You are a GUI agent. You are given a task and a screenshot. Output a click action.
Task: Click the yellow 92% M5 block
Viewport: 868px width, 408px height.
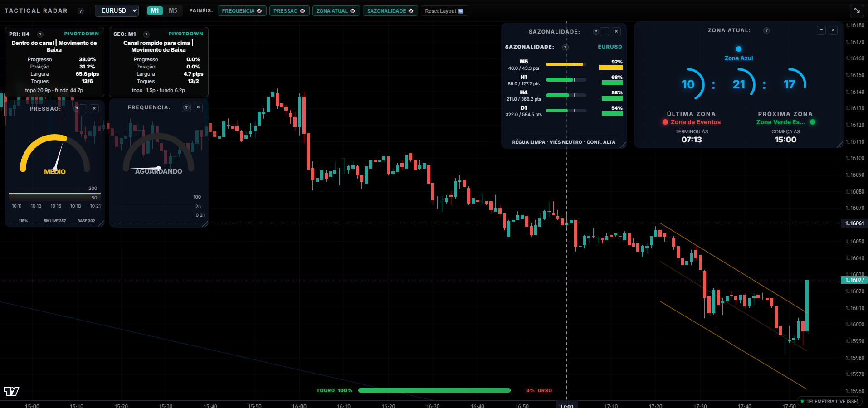pos(611,68)
